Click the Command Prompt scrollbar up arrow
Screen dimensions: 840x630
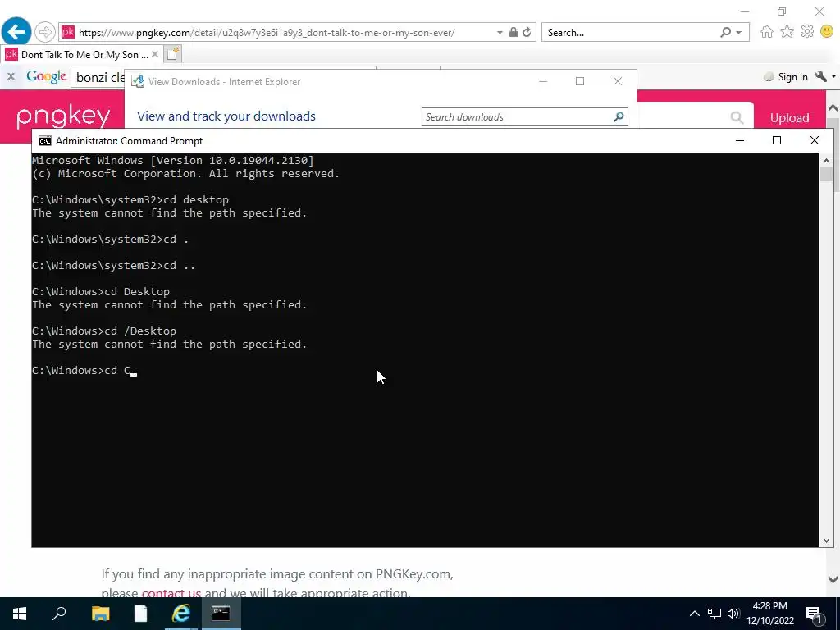(826, 160)
